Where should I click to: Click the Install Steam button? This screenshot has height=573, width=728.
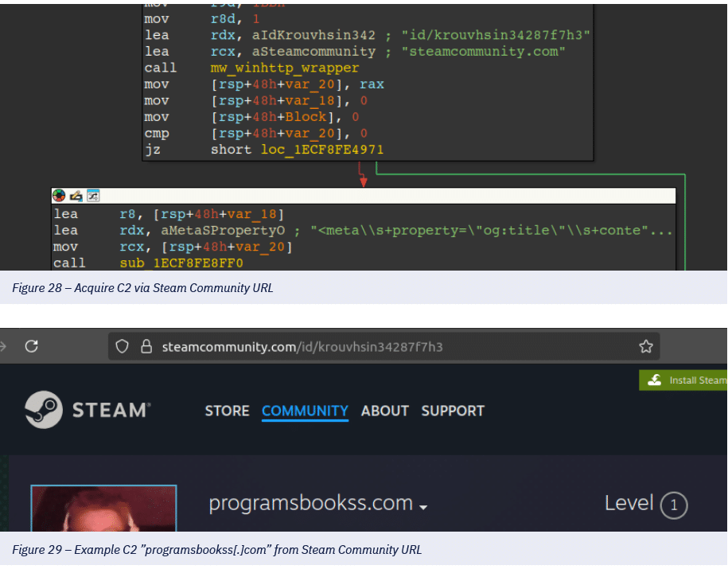(684, 380)
